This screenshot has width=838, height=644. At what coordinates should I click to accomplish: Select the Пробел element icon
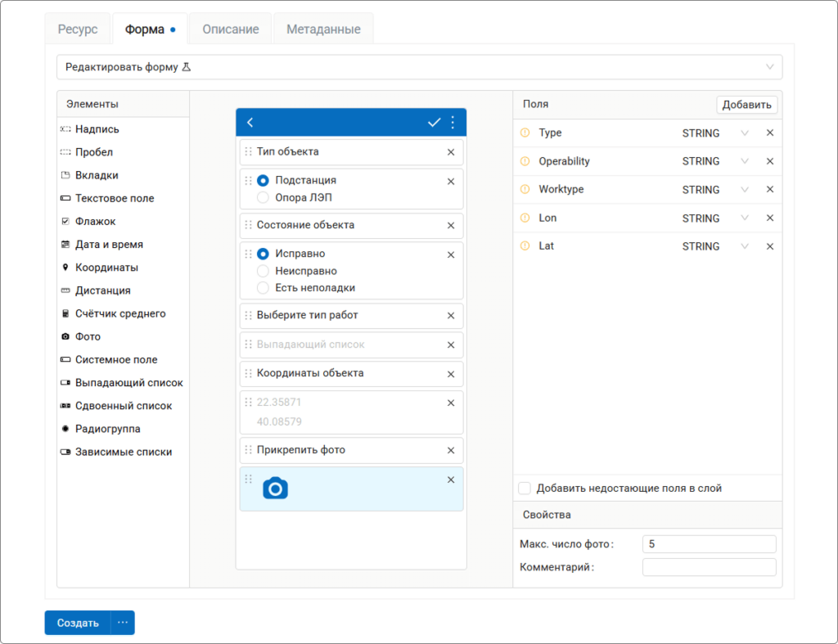[x=65, y=151]
